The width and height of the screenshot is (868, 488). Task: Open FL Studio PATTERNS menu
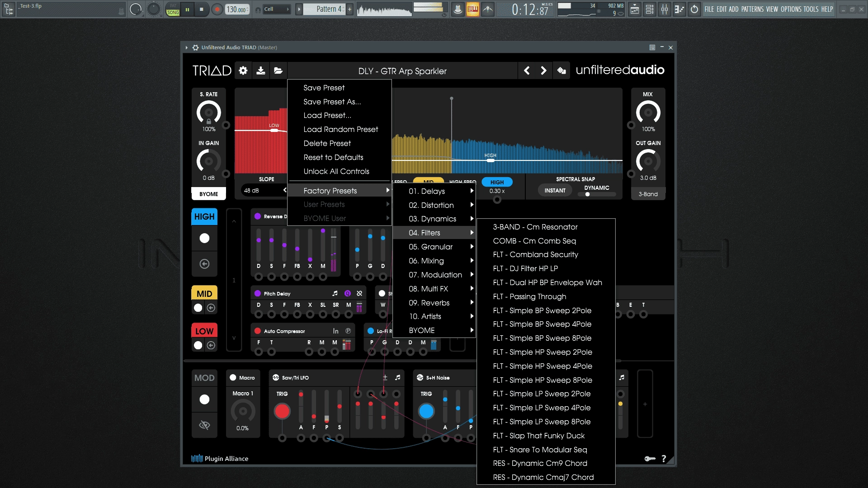(752, 9)
